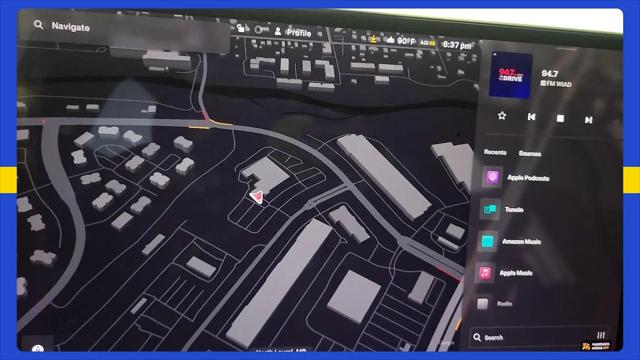
Task: Open the TuneIn source
Action: (514, 209)
